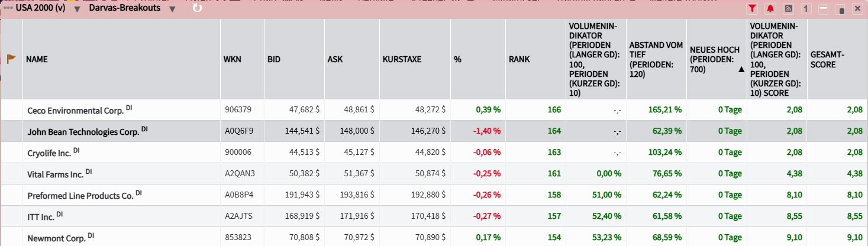Sort by % column header

(x=457, y=60)
